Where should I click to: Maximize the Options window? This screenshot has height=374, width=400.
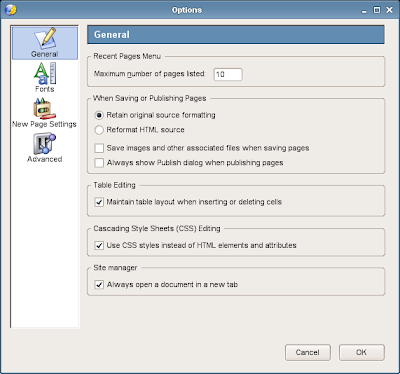click(x=377, y=10)
